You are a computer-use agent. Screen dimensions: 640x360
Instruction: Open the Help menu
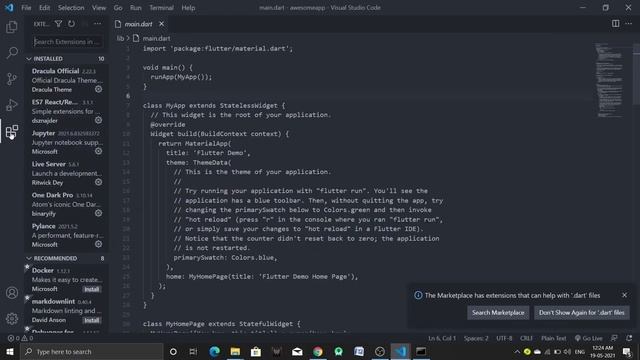[188, 8]
